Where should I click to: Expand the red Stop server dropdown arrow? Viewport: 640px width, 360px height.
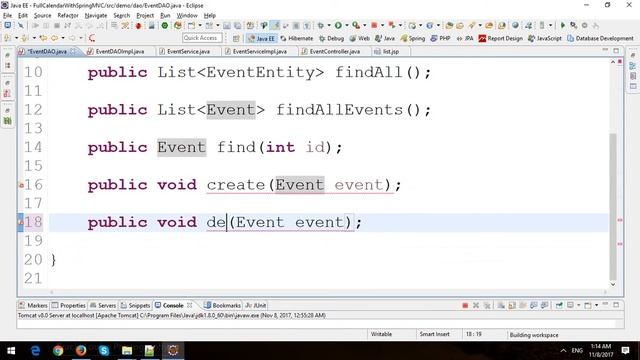click(382, 25)
